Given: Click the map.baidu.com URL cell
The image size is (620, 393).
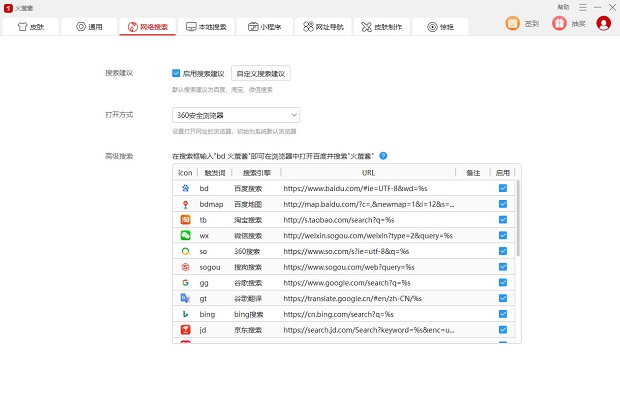Looking at the screenshot, I should pos(369,204).
